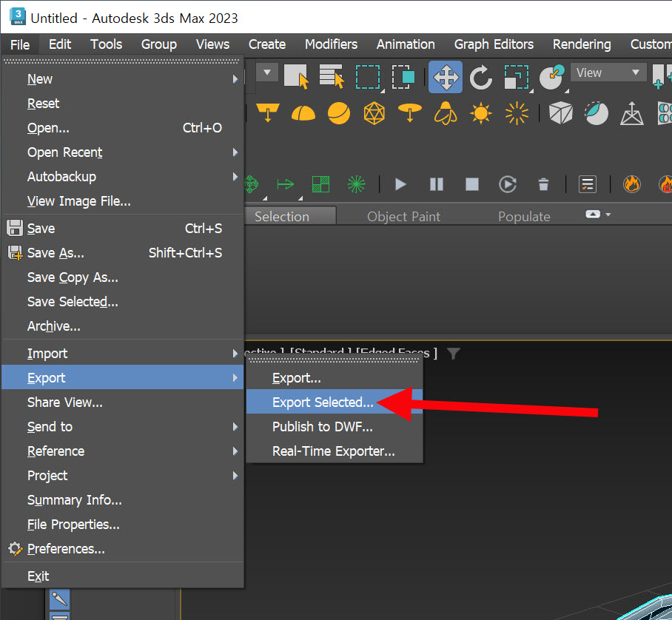Expand the Reference submenu
Image resolution: width=672 pixels, height=620 pixels.
tap(123, 451)
